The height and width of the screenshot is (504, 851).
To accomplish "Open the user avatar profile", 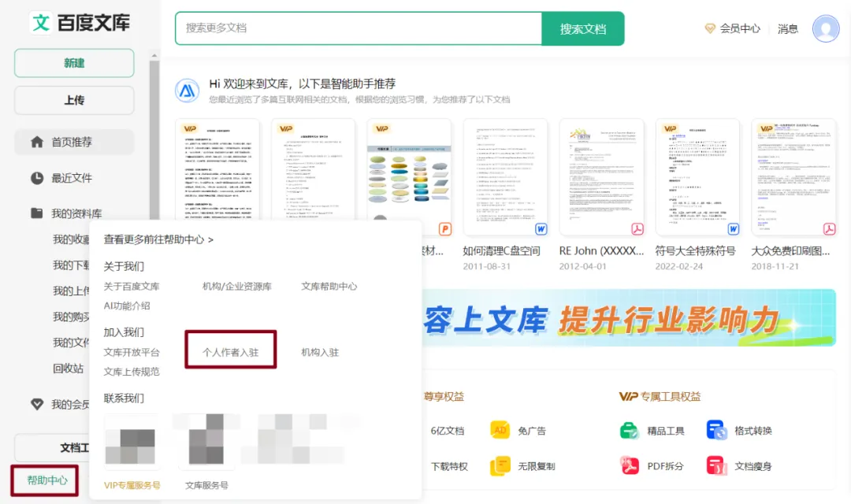I will click(826, 28).
